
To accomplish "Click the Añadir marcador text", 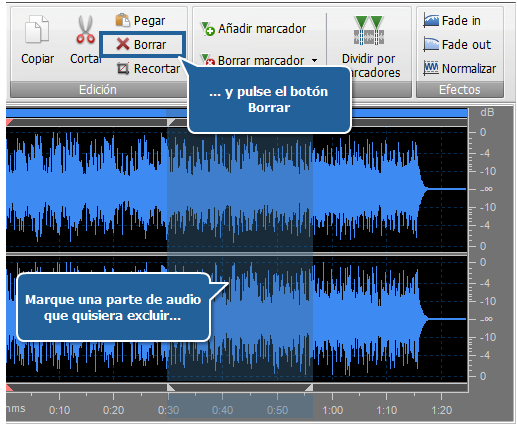I will [262, 29].
